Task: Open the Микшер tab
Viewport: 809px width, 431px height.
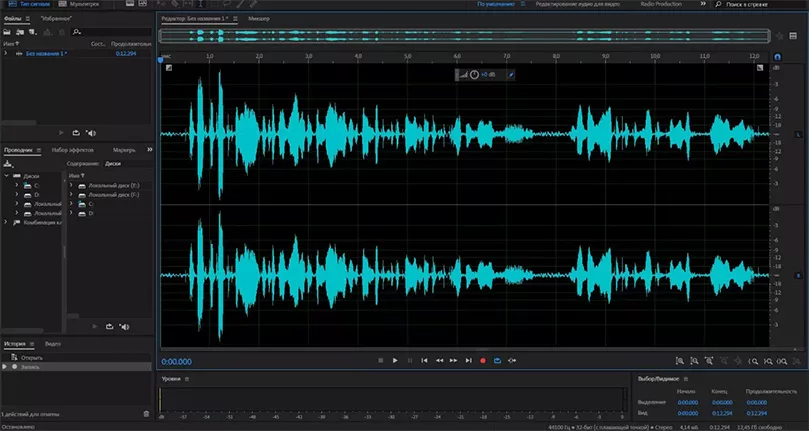Action: (259, 19)
